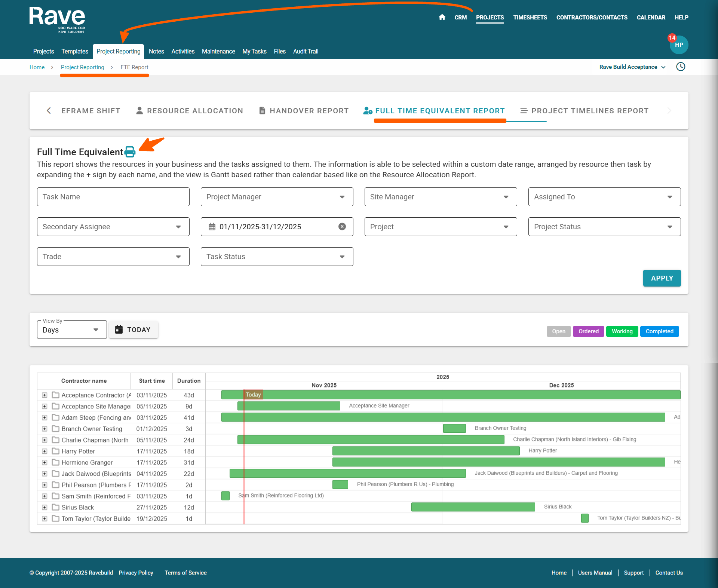718x588 pixels.
Task: Click the folder icon next to Harry Potter
Action: coord(56,451)
